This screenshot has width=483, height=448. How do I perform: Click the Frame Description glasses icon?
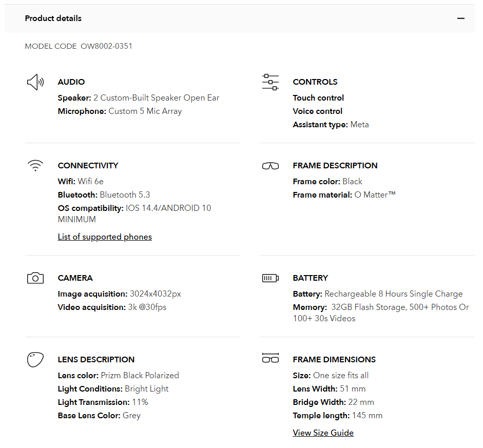pyautogui.click(x=270, y=166)
